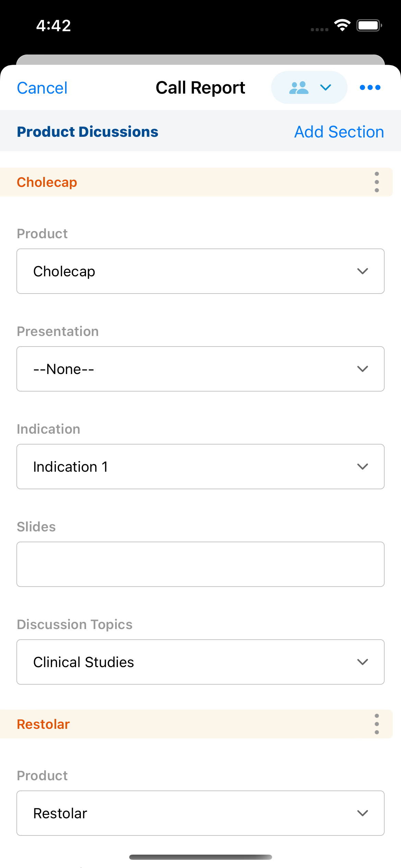Screen dimensions: 401x868
Task: Tap the Wi-Fi status icon
Action: coord(342,25)
